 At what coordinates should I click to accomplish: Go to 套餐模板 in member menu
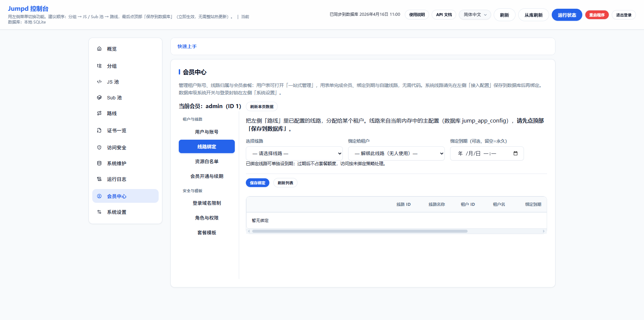click(x=207, y=233)
